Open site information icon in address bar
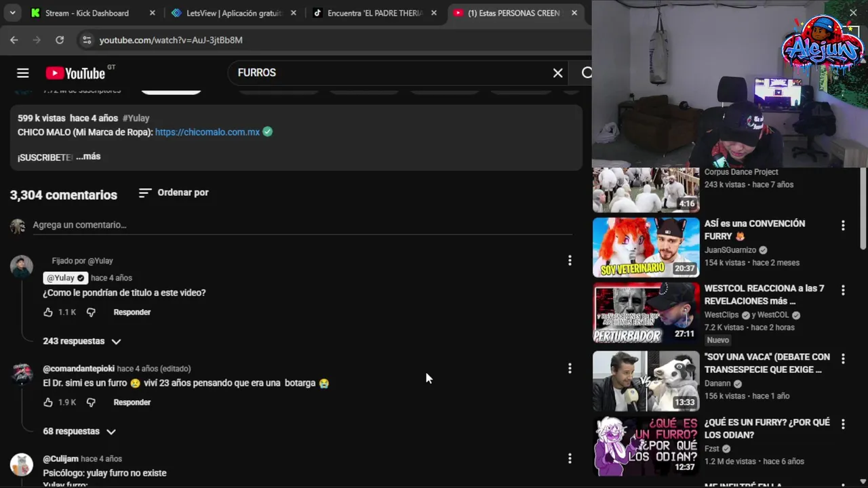Screen dimensions: 868x488 click(87, 40)
